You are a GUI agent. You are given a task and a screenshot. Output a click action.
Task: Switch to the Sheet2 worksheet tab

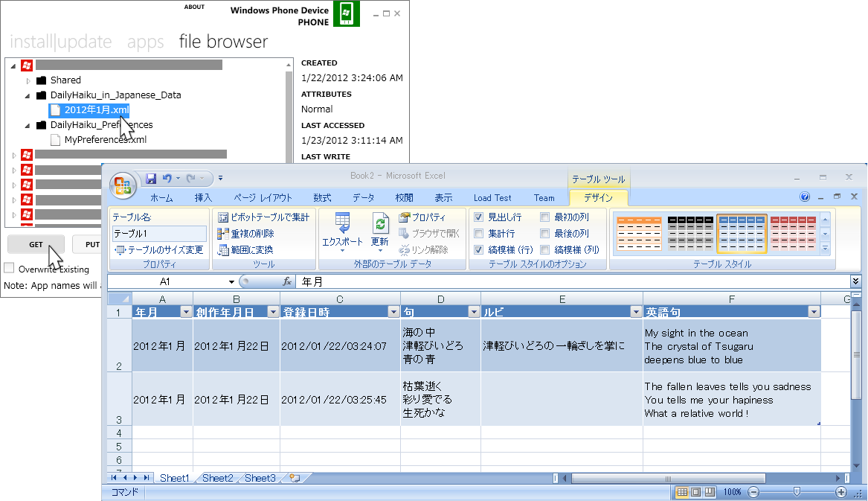click(x=217, y=478)
